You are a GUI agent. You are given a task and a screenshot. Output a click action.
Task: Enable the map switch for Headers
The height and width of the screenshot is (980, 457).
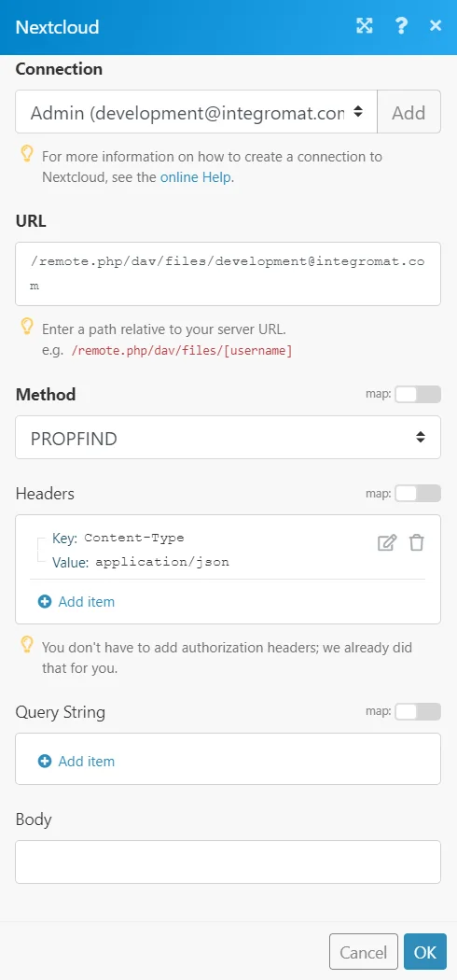click(x=418, y=493)
